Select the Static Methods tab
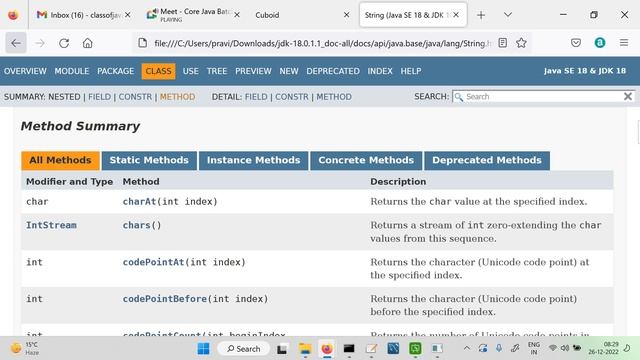 click(x=149, y=160)
